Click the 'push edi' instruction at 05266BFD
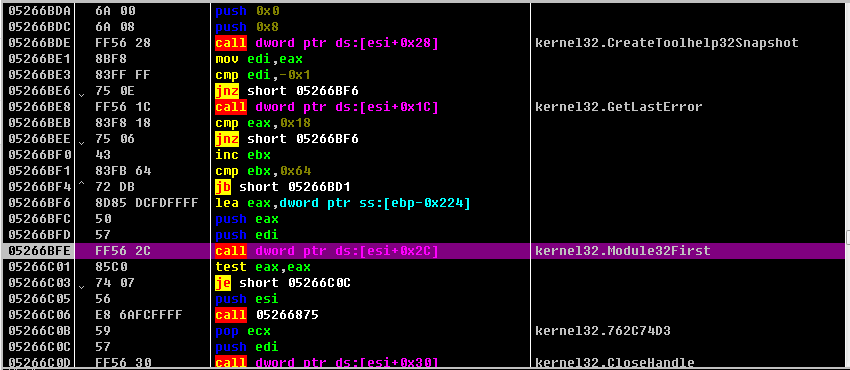The width and height of the screenshot is (850, 370). (247, 235)
